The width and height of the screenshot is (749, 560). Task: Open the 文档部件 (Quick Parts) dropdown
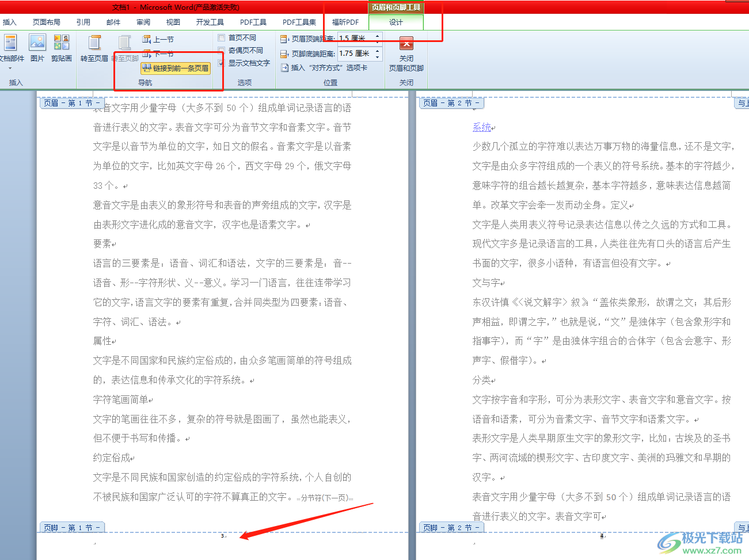(12, 51)
